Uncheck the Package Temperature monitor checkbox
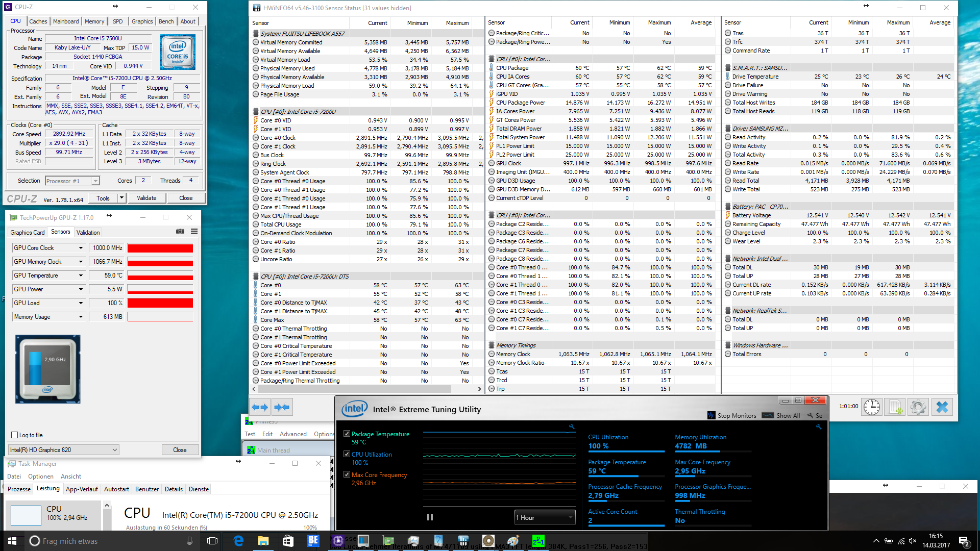Viewport: 980px width, 551px height. click(347, 434)
